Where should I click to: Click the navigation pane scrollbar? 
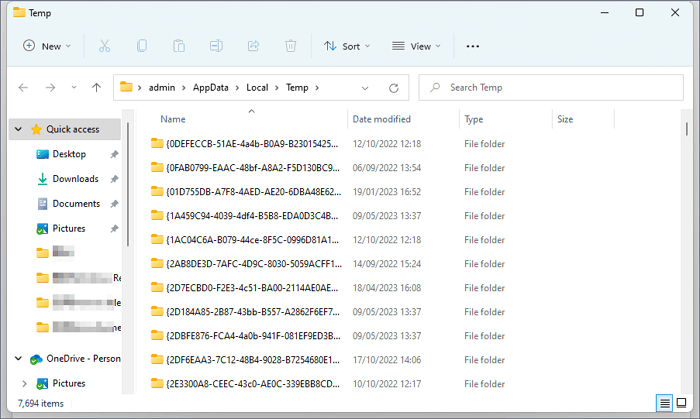tap(128, 184)
